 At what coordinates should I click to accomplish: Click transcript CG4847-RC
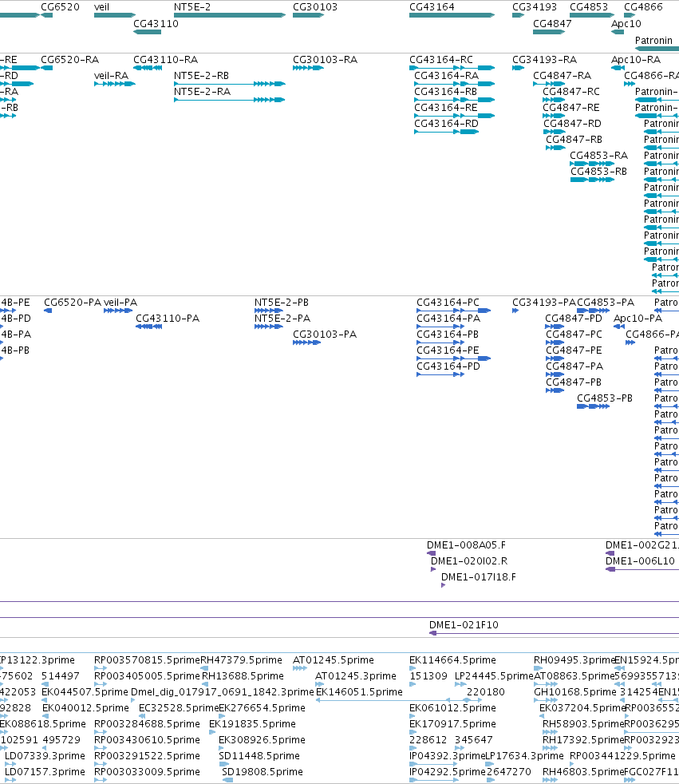pos(571,92)
